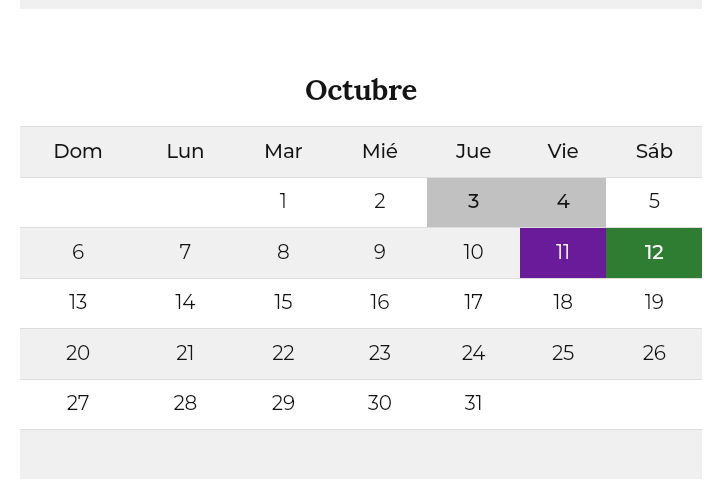Select day 10 in the Jue column
Screen dimensions: 720x504
click(x=473, y=253)
